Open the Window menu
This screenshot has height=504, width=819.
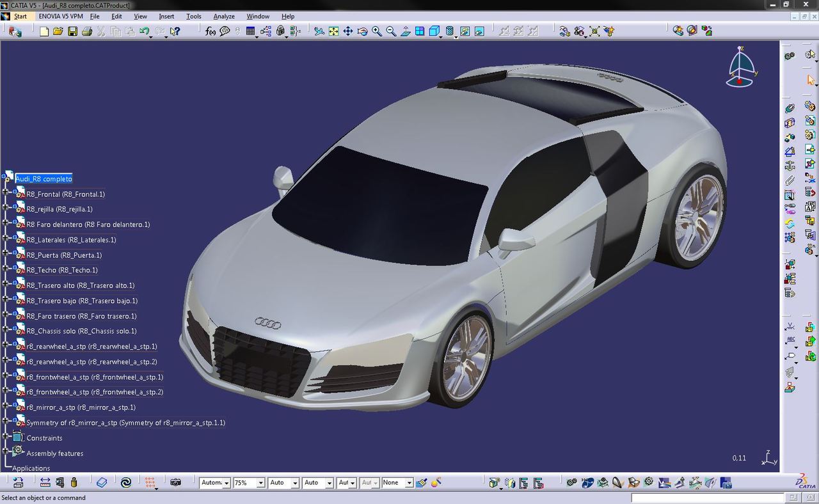click(258, 16)
